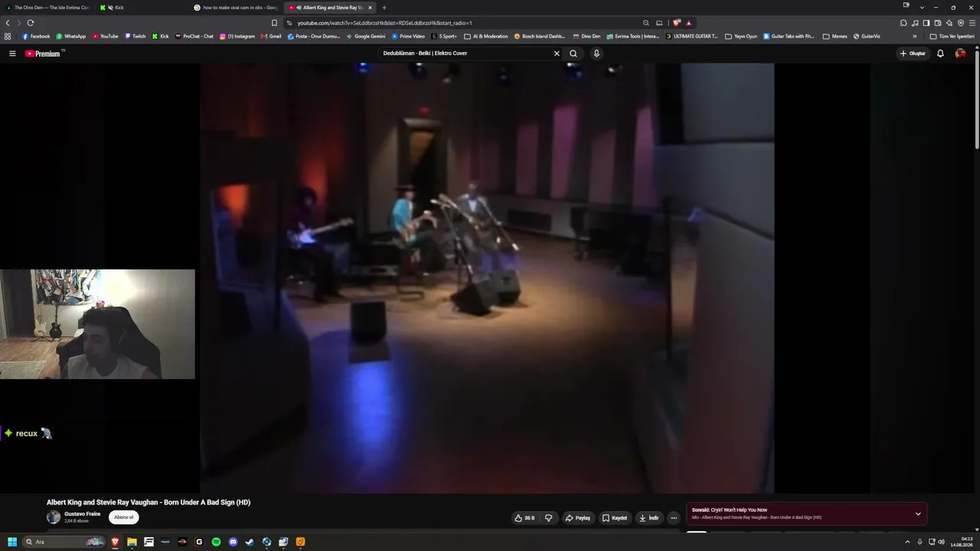Click the Windows taskbar search box
Viewport: 980px width, 551px height.
click(x=64, y=542)
